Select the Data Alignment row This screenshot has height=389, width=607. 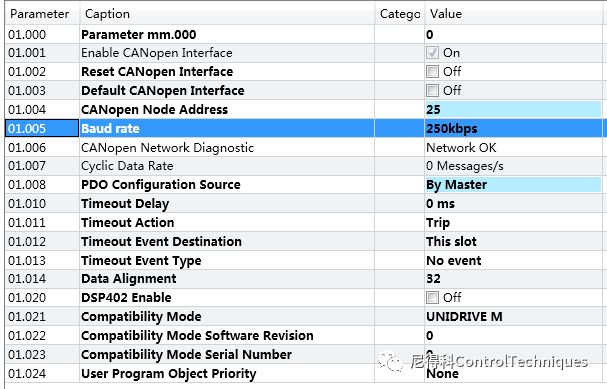pos(304,279)
